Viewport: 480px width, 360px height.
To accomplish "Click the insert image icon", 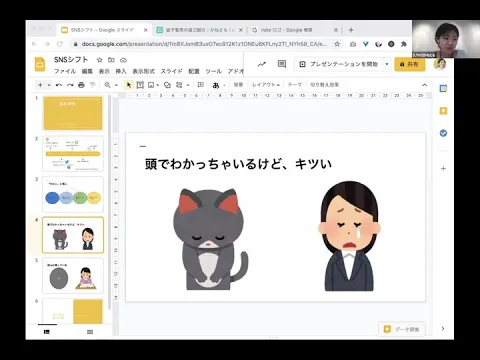I will coord(151,85).
